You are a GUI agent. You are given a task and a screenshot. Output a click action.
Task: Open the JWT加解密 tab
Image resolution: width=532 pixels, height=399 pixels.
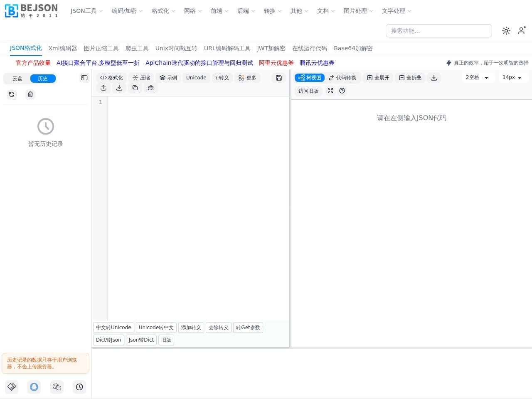point(271,48)
